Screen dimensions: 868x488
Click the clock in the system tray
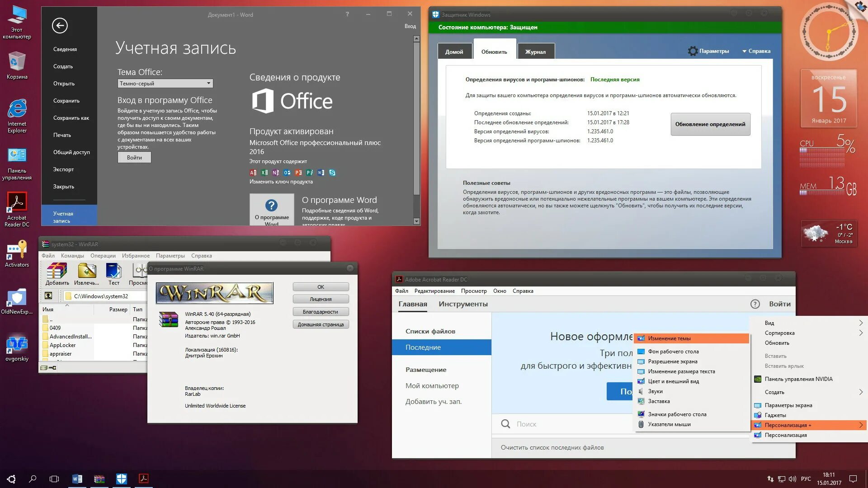coord(829,479)
